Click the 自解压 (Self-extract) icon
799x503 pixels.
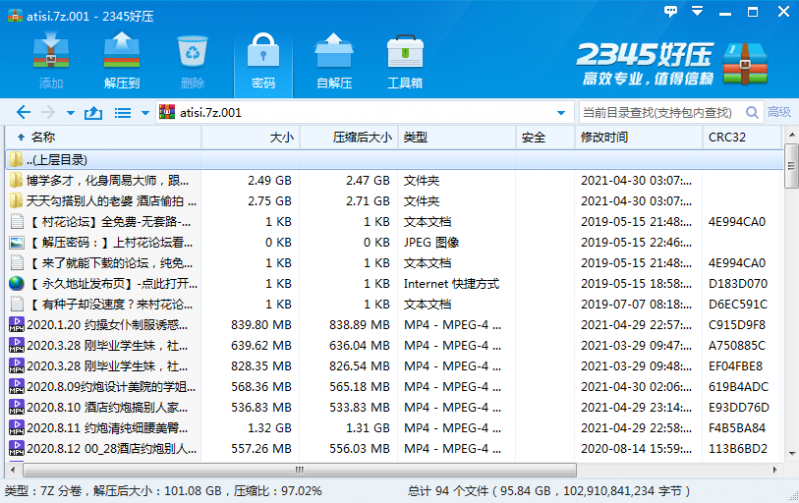click(x=334, y=60)
